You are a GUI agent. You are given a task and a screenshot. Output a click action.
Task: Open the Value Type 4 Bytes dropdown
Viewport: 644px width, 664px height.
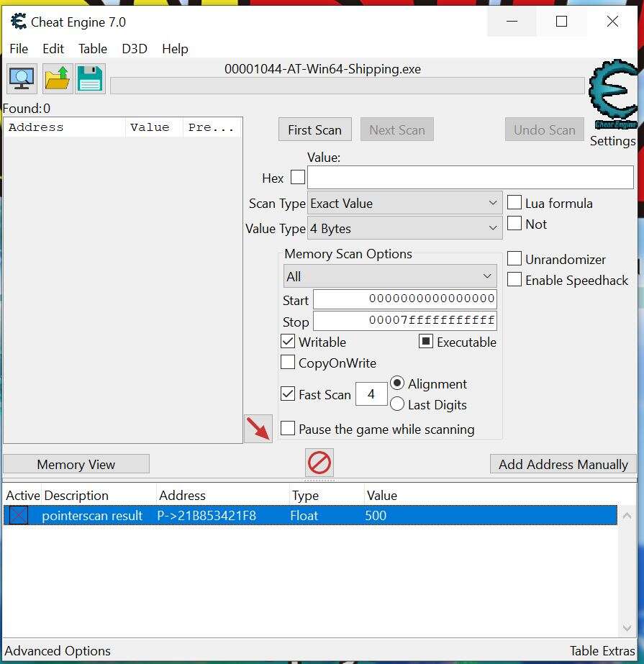pyautogui.click(x=404, y=229)
